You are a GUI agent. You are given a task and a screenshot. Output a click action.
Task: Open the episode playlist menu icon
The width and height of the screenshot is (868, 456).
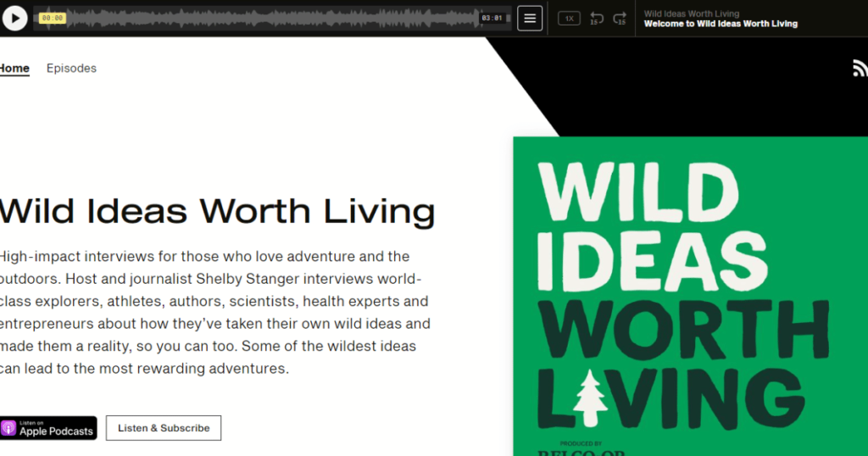pos(530,19)
